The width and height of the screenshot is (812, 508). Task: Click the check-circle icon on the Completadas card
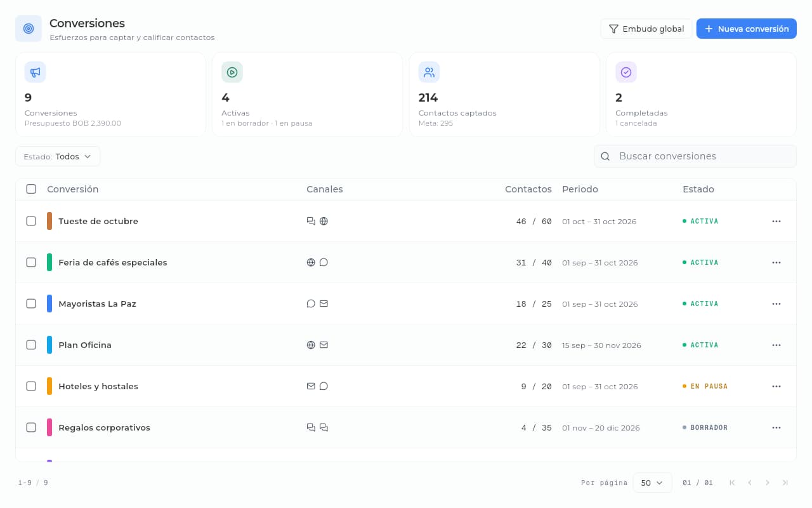click(626, 72)
